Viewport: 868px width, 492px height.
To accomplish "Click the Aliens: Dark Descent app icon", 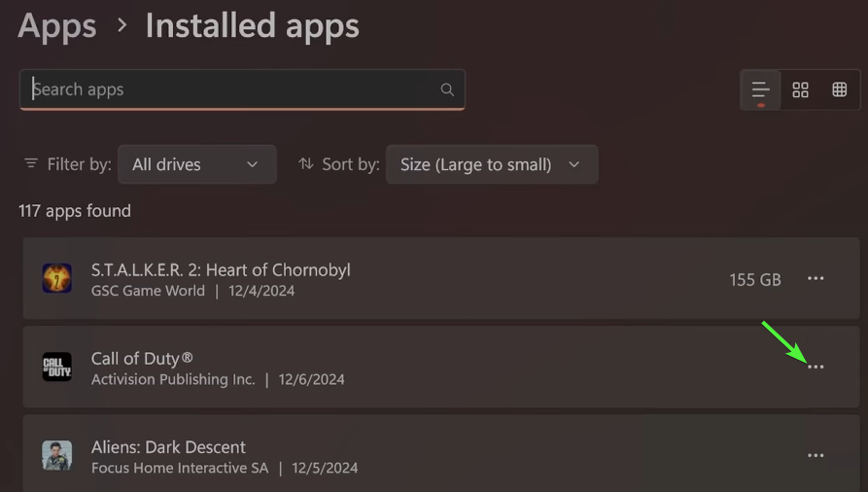I will 56,455.
